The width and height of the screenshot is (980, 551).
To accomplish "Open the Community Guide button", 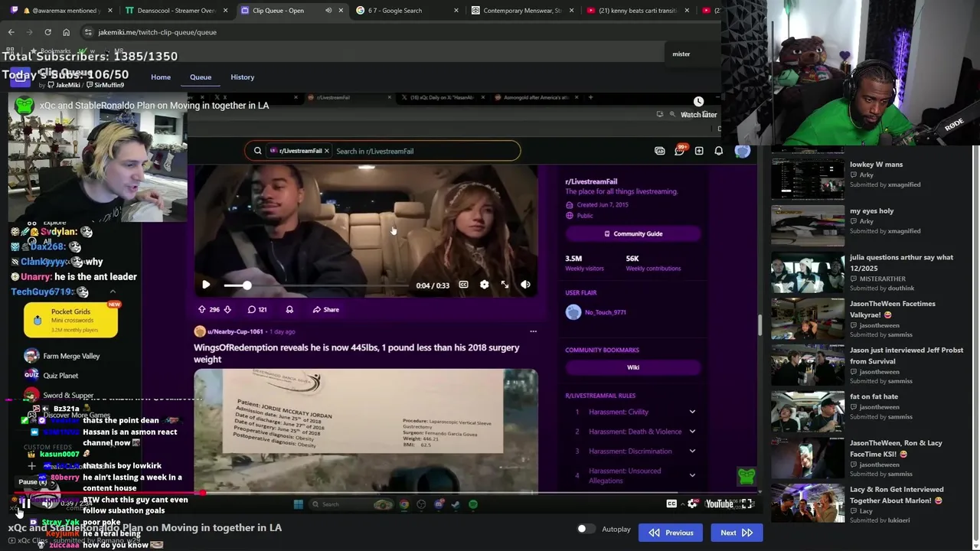I will 633,234.
